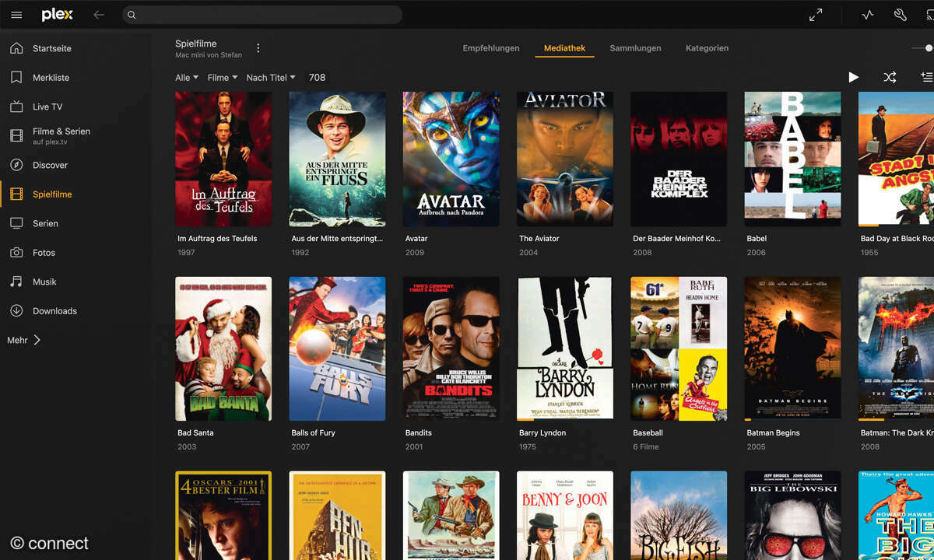
Task: Open the add-to-playlist icon
Action: tap(926, 77)
